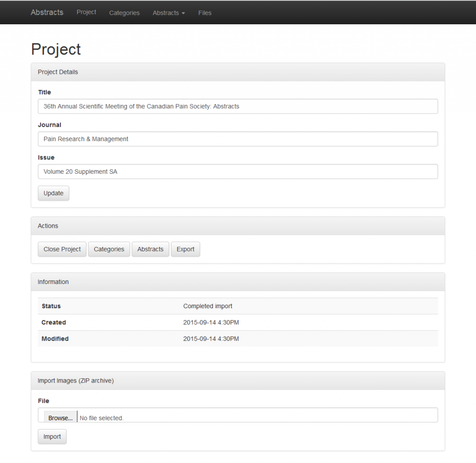Open the Abstracts dropdown in the navbar
476x463 pixels.
point(168,13)
